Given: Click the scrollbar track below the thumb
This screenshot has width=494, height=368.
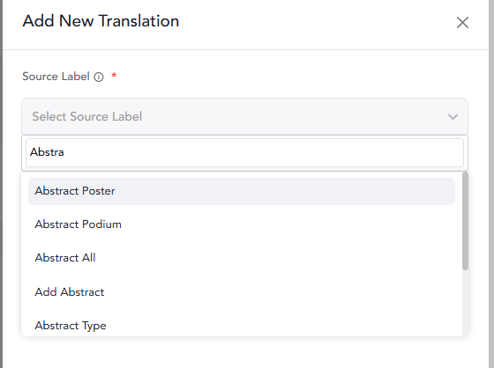Looking at the screenshot, I should pos(465,303).
